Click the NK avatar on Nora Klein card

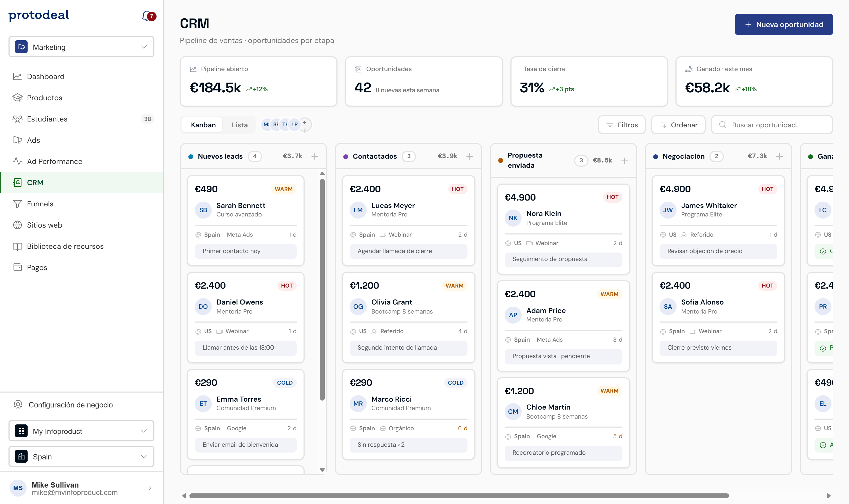pos(513,218)
